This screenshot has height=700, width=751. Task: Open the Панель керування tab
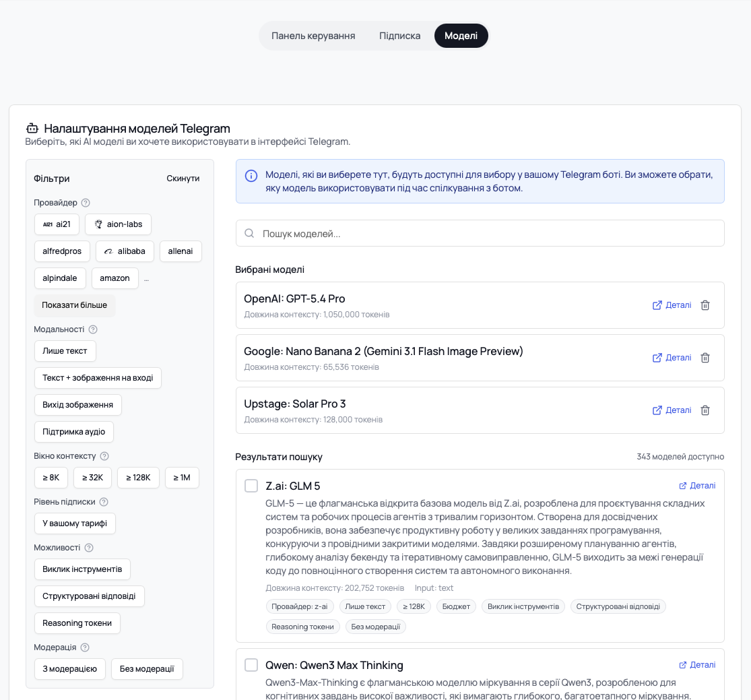coord(313,36)
